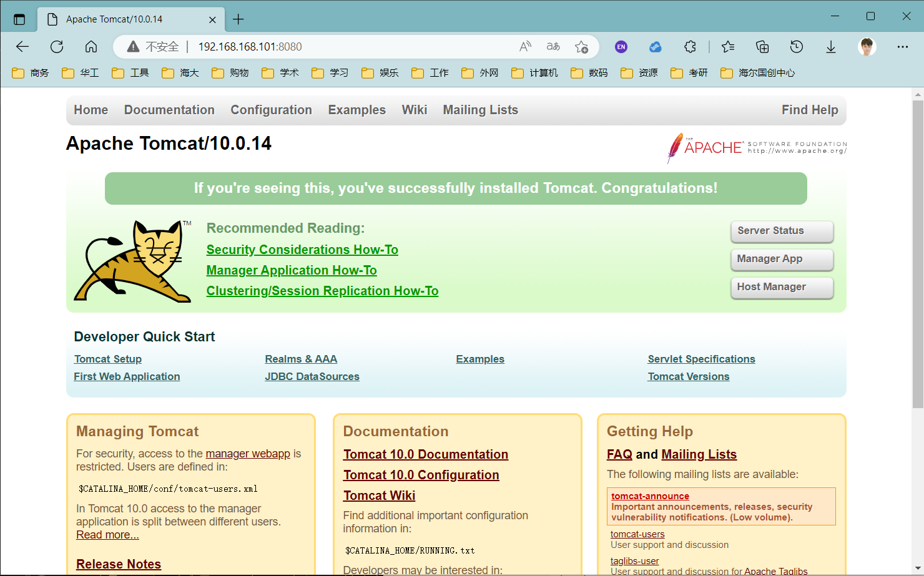
Task: Open the 海大 bookmarks folder
Action: click(180, 73)
